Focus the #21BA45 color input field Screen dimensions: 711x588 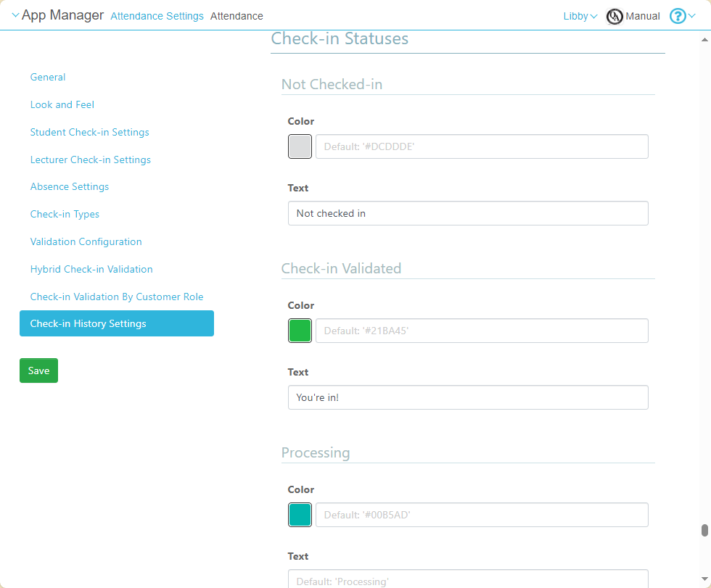coord(482,331)
